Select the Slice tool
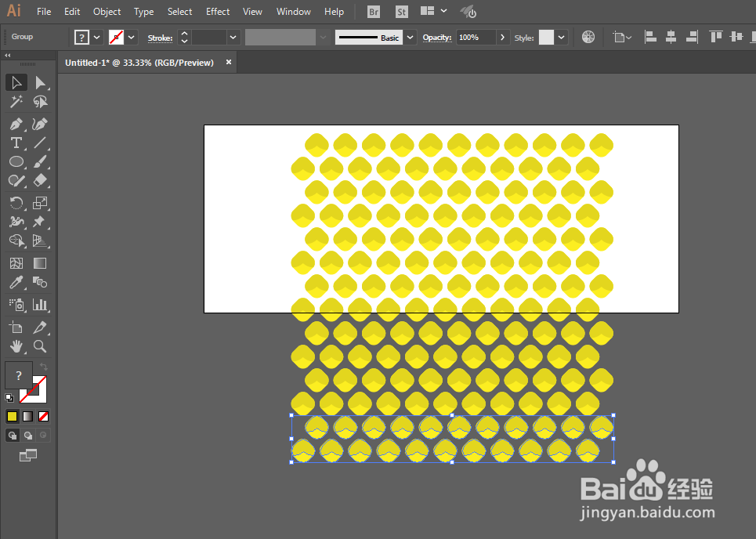Image resolution: width=756 pixels, height=539 pixels. (40, 327)
